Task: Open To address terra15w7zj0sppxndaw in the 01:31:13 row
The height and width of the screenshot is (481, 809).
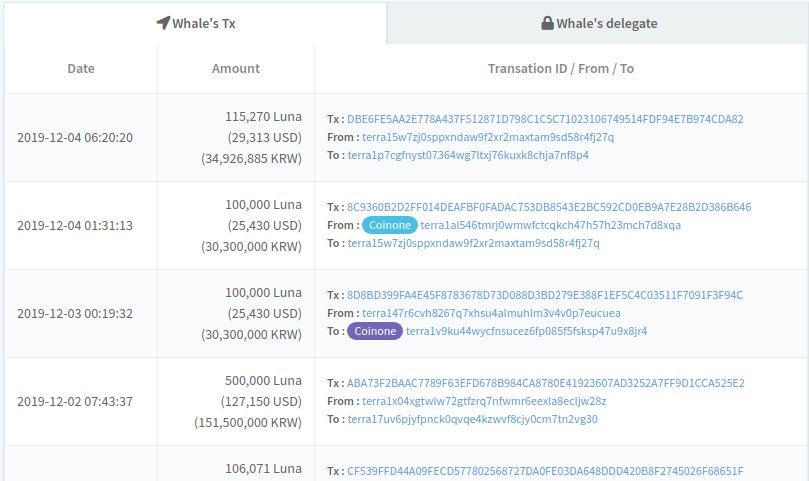Action: [x=473, y=244]
